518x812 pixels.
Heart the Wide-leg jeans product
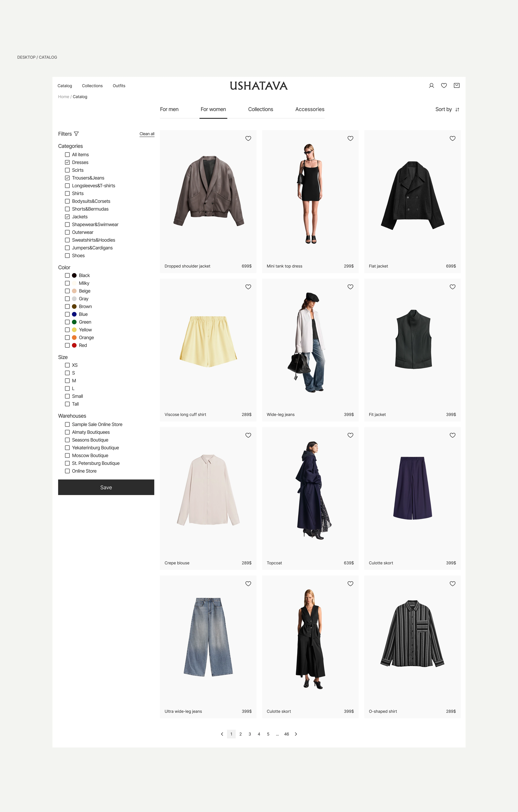(x=350, y=287)
